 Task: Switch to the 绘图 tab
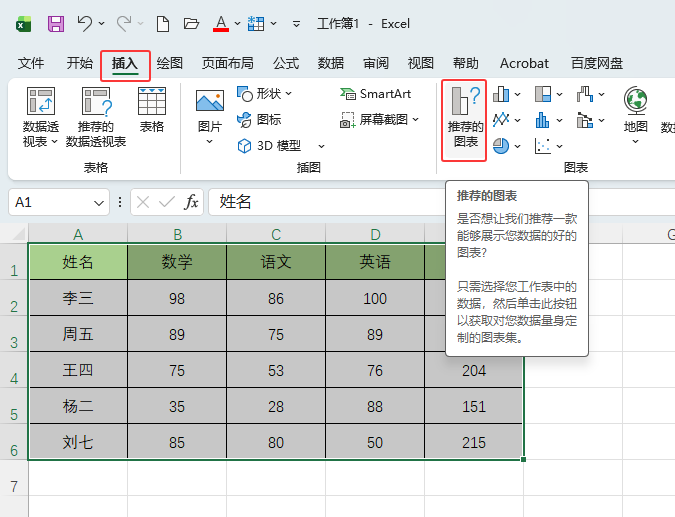point(170,63)
